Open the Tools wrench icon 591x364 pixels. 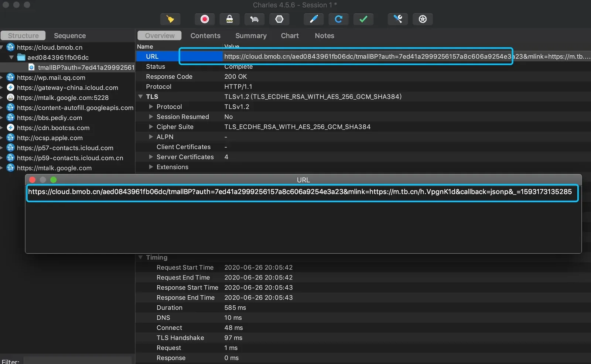tap(398, 19)
